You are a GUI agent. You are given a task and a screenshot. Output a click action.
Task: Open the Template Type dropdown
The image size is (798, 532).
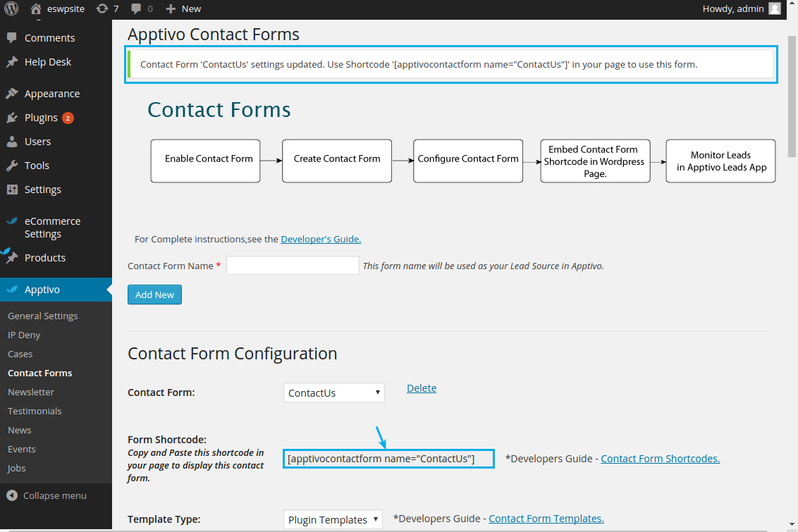coord(333,519)
